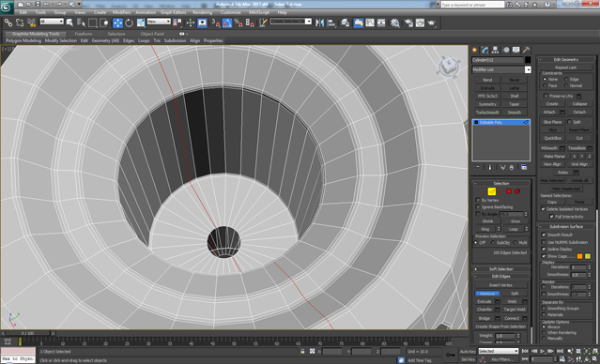
Task: Enable the Preserve UVs checkbox
Action: 546,96
